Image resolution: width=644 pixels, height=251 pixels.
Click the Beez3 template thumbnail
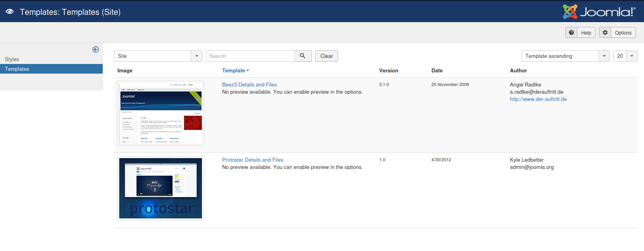[x=161, y=113]
